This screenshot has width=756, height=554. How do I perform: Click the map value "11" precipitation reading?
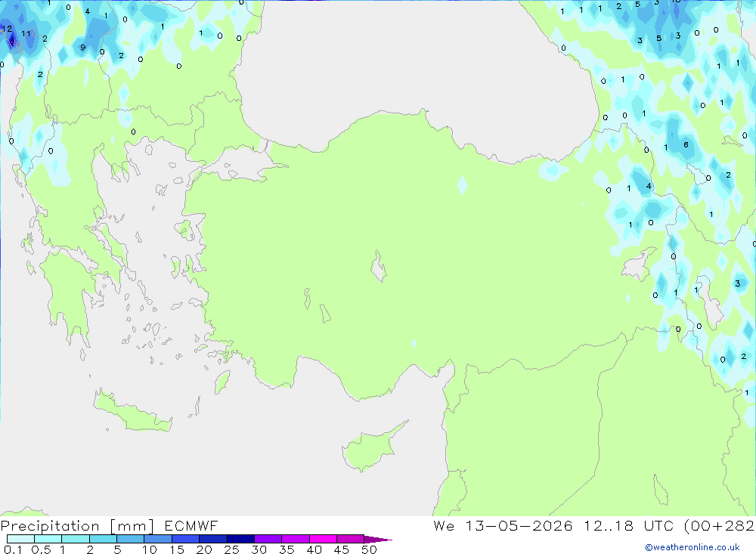click(x=26, y=34)
